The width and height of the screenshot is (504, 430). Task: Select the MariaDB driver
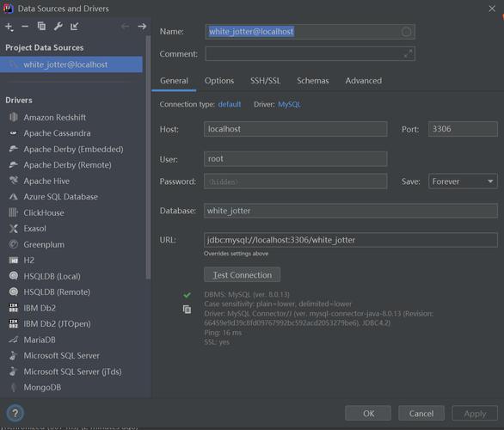point(40,340)
